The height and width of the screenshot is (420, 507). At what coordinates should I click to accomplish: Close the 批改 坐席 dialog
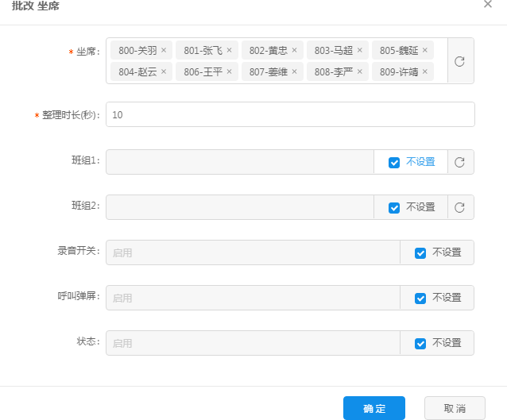[x=488, y=5]
